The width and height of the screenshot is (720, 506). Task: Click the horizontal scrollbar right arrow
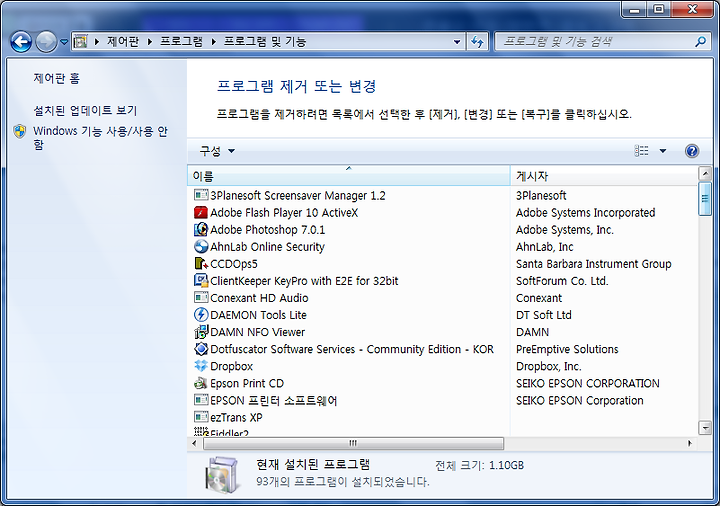690,443
